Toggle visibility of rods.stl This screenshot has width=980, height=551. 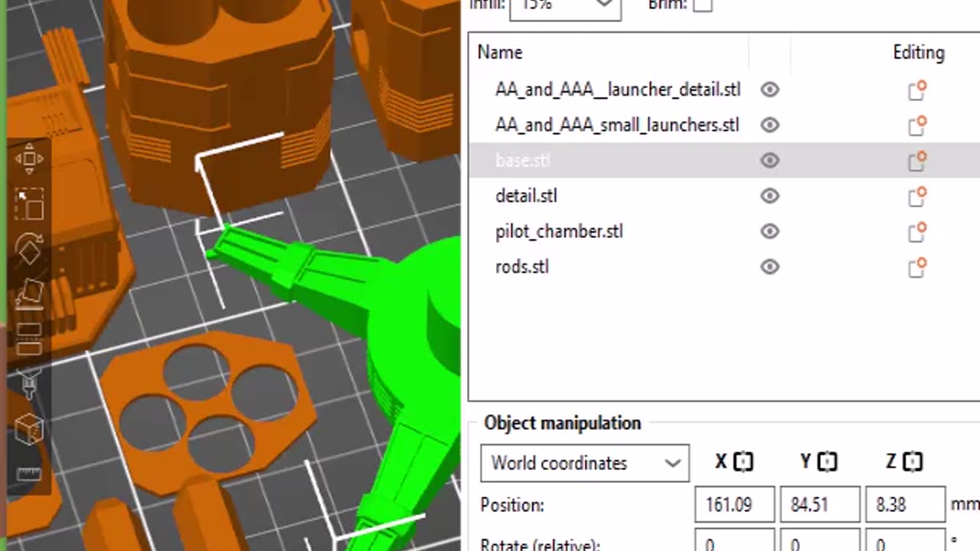coord(769,267)
